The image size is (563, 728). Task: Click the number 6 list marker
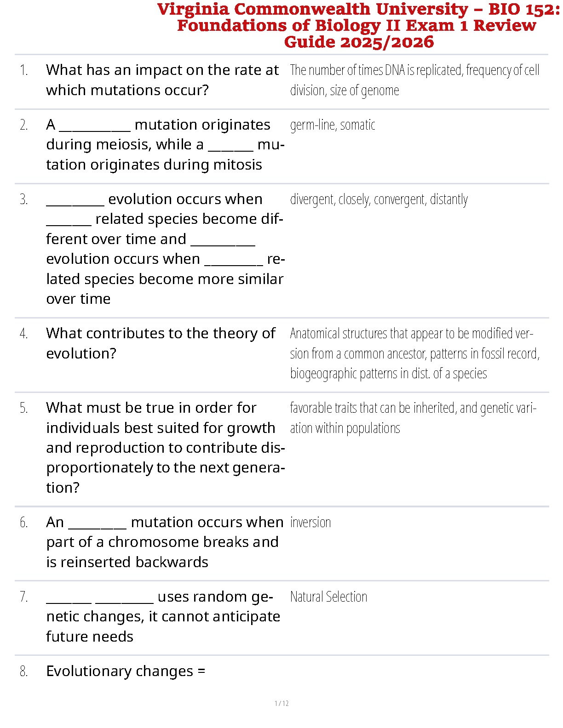[24, 523]
